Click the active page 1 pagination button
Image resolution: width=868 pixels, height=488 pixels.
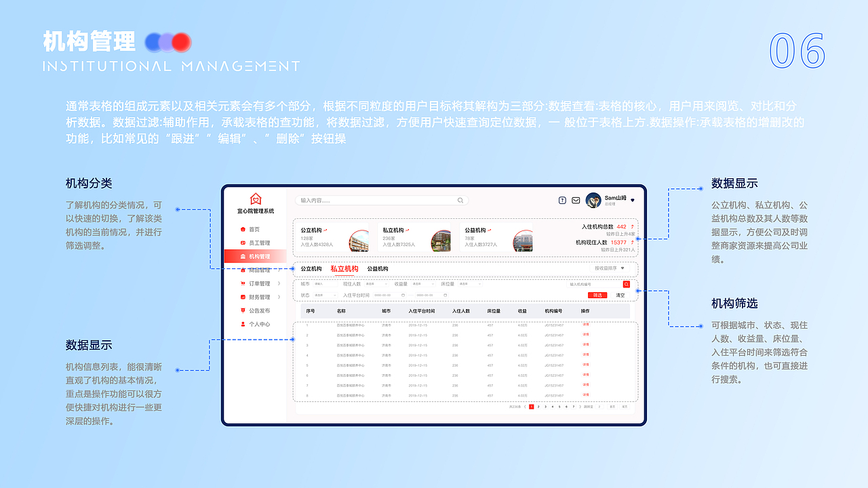pos(532,407)
